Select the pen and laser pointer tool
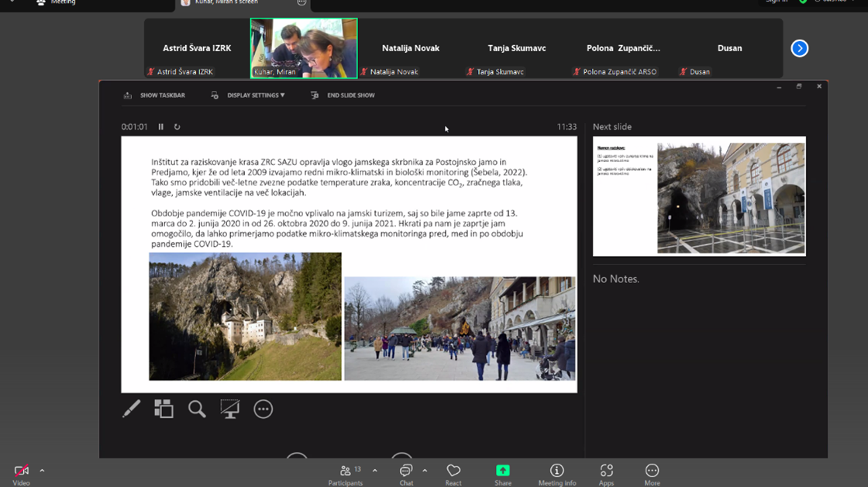This screenshot has width=868, height=487. coord(131,409)
